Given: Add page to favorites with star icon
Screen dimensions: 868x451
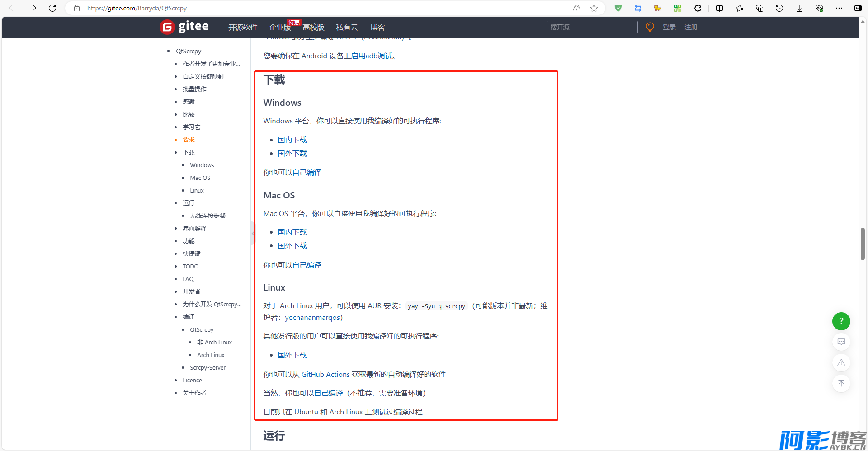Looking at the screenshot, I should [594, 8].
